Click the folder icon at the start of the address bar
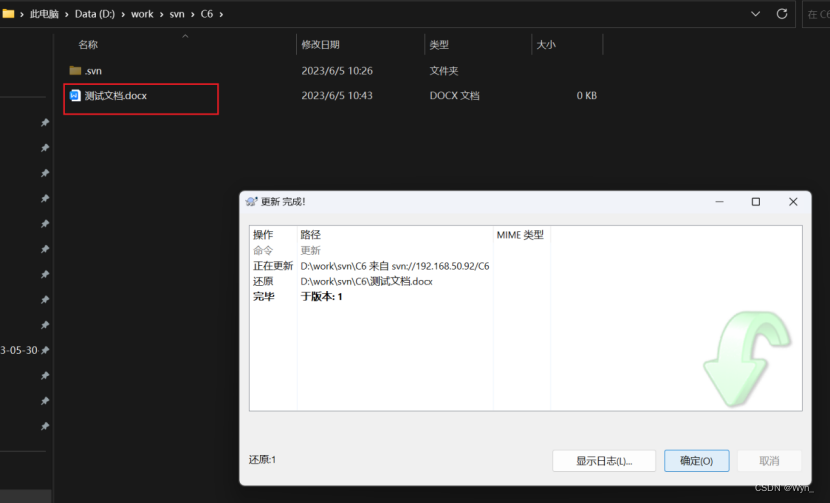830x503 pixels. click(x=8, y=13)
